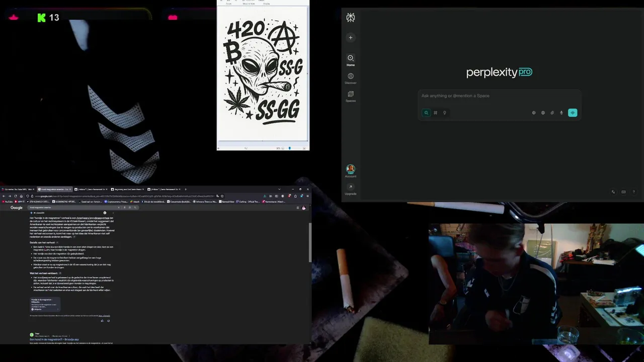
Task: Open Home in Perplexity sidebar
Action: pos(351,60)
